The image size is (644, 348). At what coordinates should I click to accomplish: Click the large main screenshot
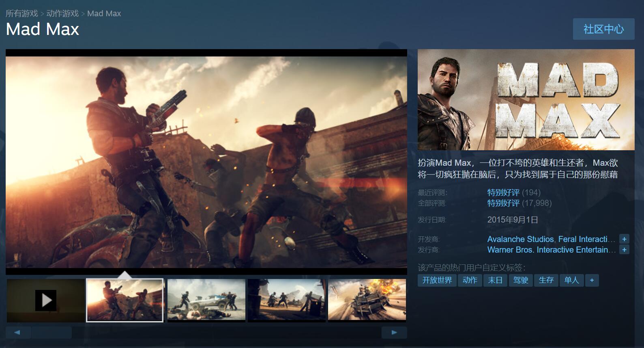pyautogui.click(x=206, y=162)
